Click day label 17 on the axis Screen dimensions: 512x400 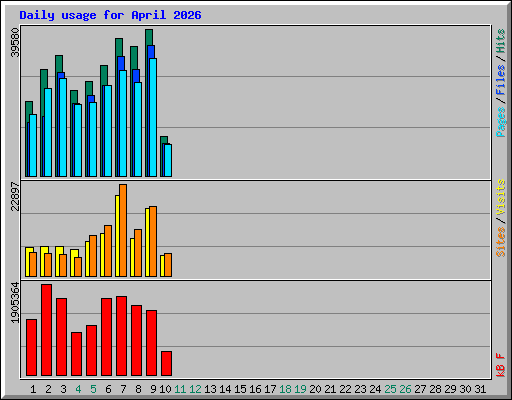coord(270,389)
